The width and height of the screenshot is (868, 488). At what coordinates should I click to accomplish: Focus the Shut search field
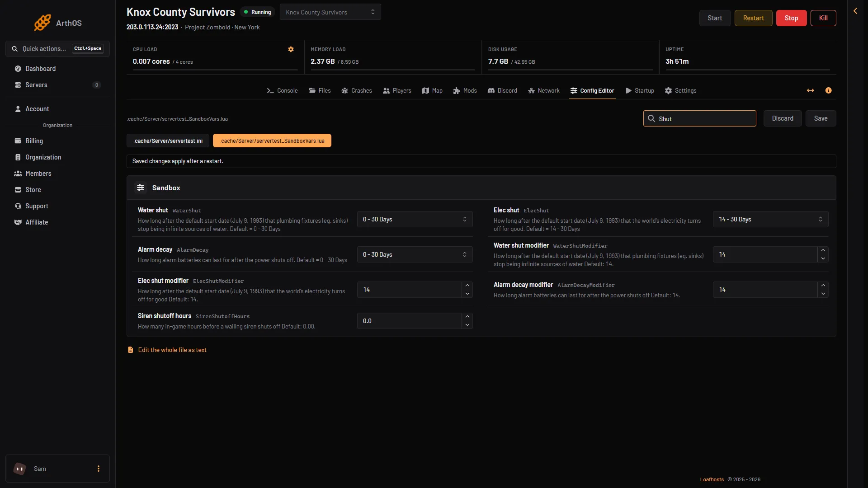[700, 118]
